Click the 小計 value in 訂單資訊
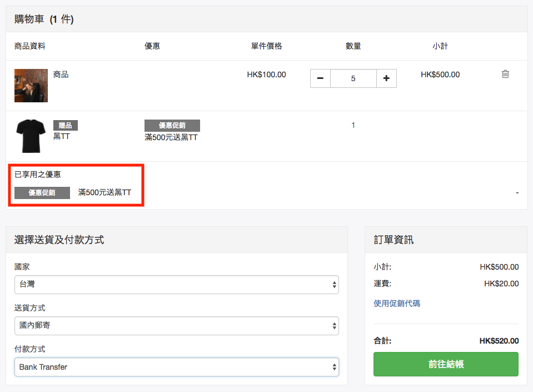 (x=499, y=267)
